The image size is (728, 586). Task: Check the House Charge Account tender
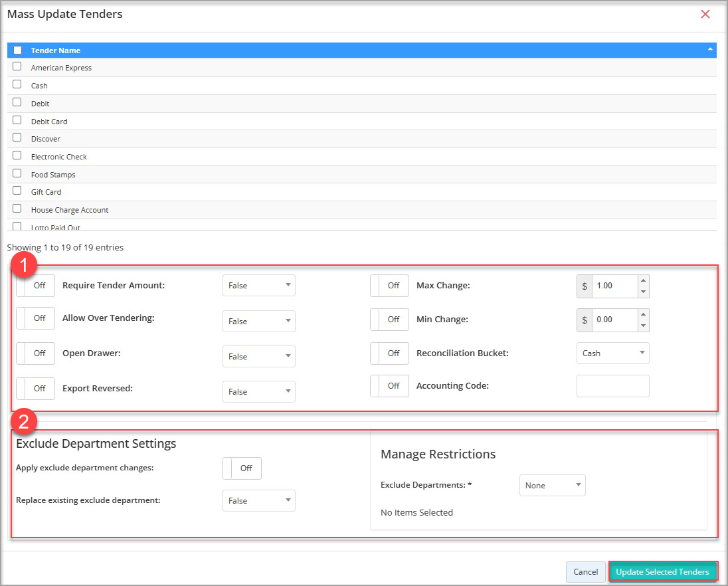pyautogui.click(x=17, y=209)
